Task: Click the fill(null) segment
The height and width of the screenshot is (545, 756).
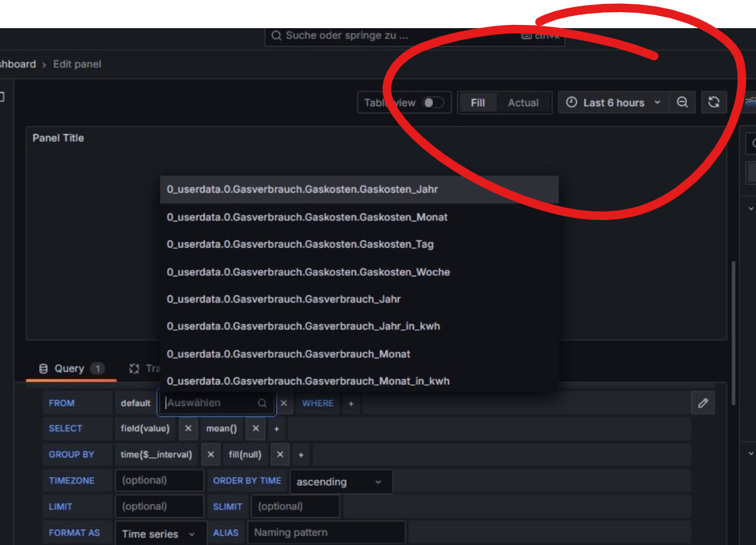Action: [x=245, y=454]
